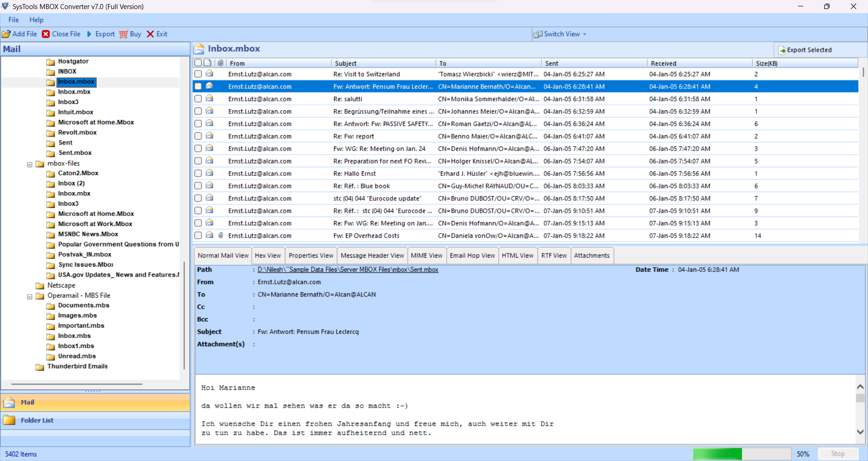The height and width of the screenshot is (461, 868).
Task: Click the Folder List pane icon
Action: click(9, 420)
